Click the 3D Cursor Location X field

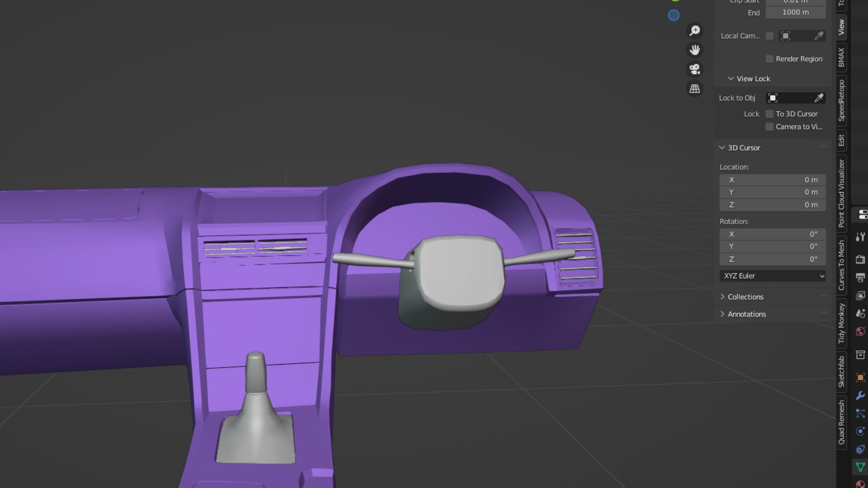coord(773,180)
